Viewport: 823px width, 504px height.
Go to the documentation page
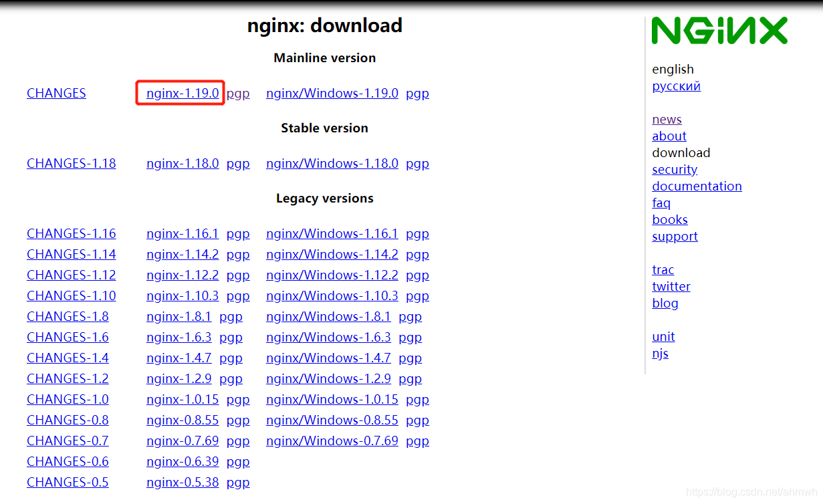coord(697,186)
